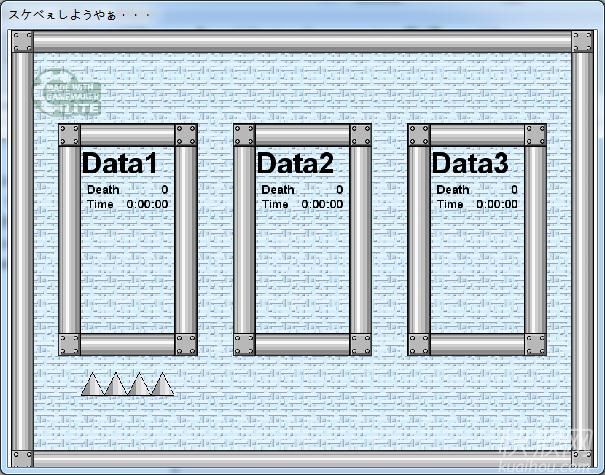Select the Data1 save slot title
The width and height of the screenshot is (605, 475).
pyautogui.click(x=119, y=164)
